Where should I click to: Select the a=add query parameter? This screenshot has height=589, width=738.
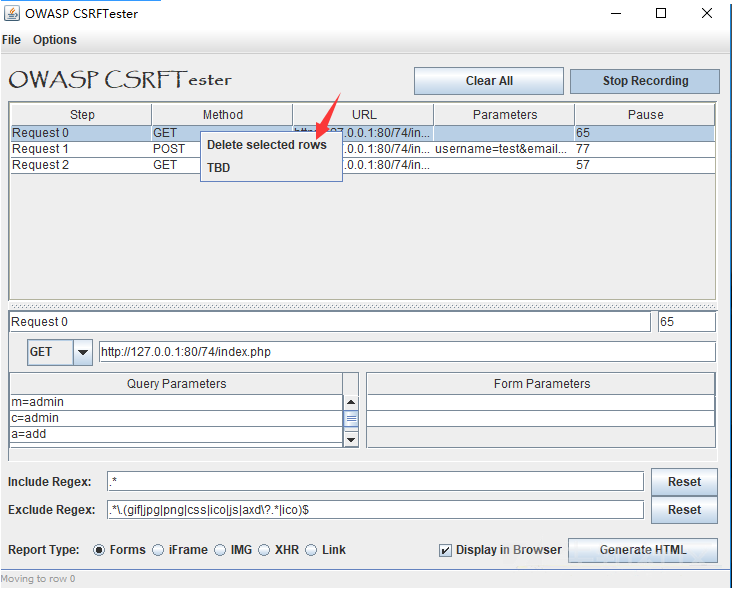tap(176, 435)
